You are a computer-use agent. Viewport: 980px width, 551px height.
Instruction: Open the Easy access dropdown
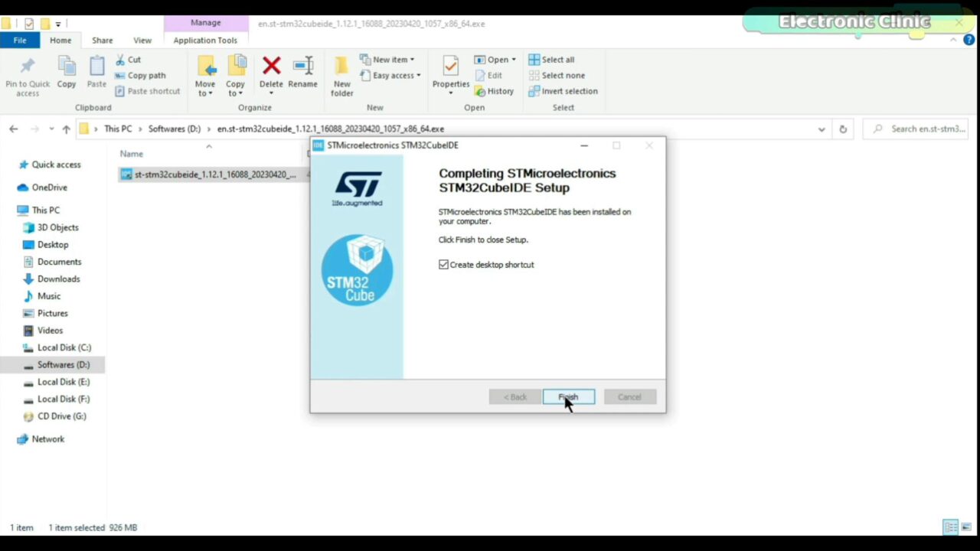pyautogui.click(x=390, y=76)
